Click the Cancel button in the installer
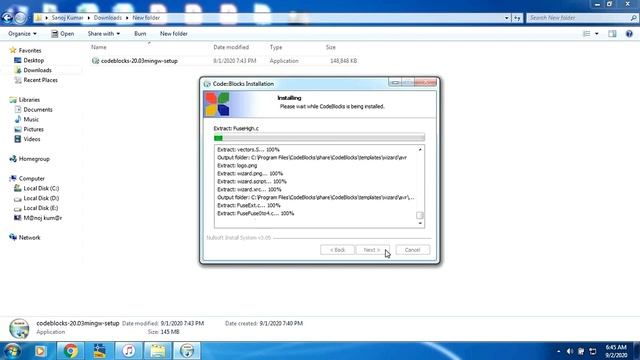 (x=412, y=250)
